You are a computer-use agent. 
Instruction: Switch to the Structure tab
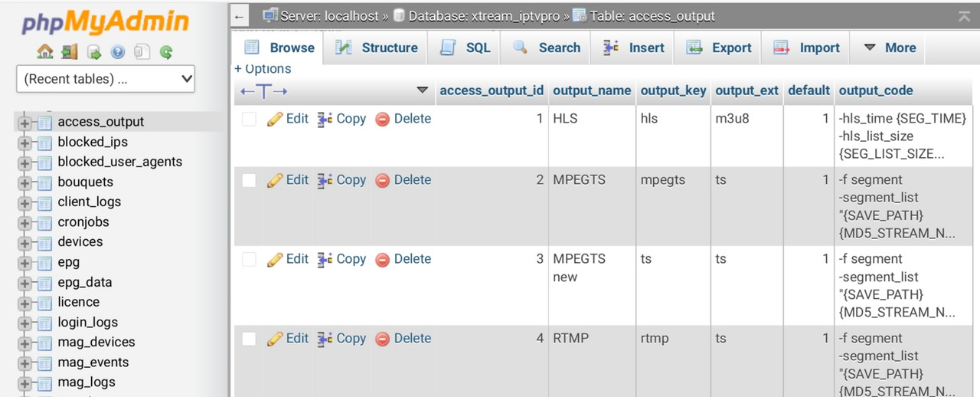click(x=377, y=48)
